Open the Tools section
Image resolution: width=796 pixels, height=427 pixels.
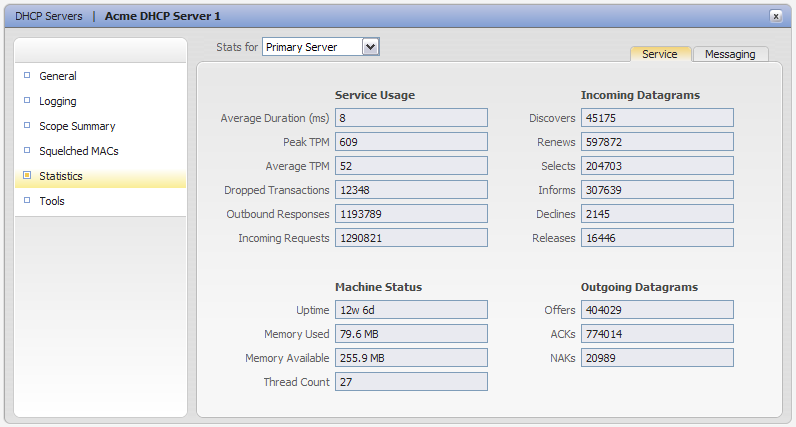pyautogui.click(x=52, y=201)
